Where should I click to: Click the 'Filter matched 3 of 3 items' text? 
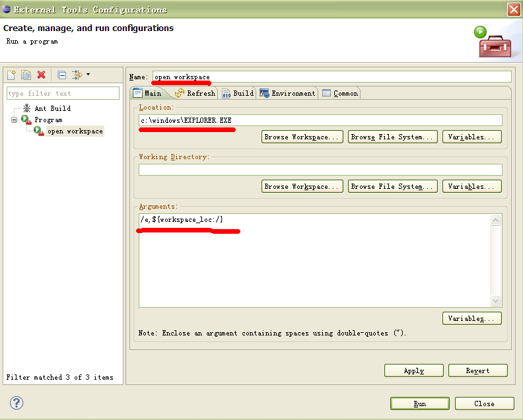click(59, 377)
